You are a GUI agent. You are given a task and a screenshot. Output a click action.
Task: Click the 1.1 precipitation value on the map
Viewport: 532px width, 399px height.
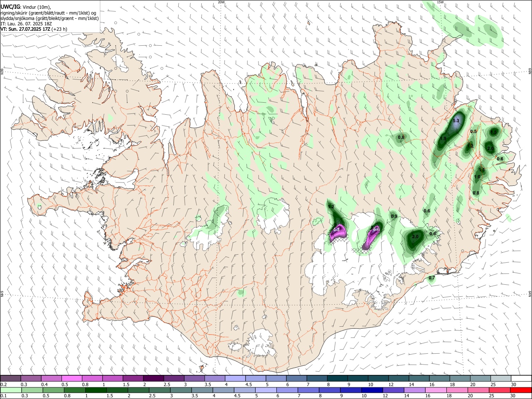[x=482, y=170]
